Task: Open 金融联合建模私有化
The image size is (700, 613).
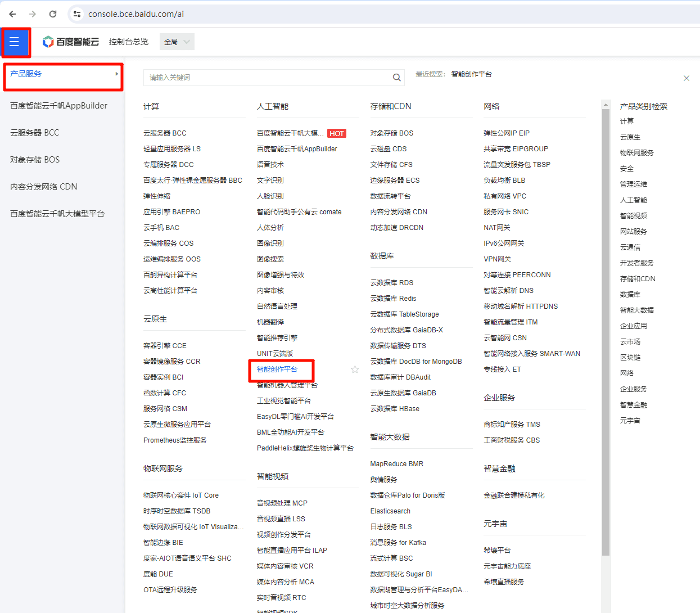Action: tap(514, 495)
